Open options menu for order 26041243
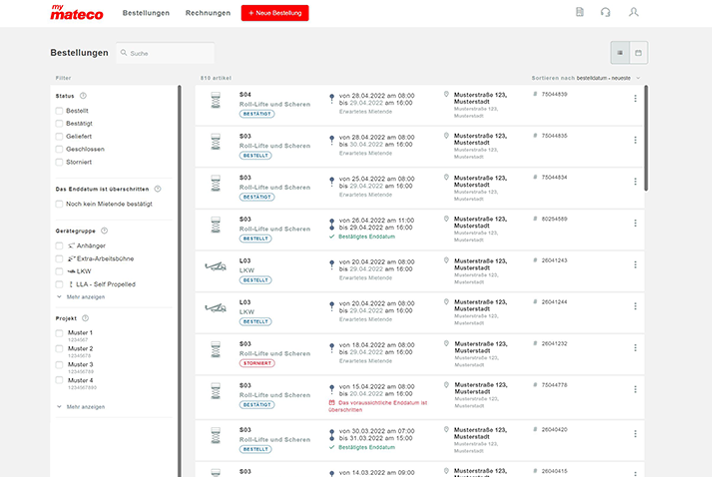Screen dimensions: 713x478 (635, 265)
